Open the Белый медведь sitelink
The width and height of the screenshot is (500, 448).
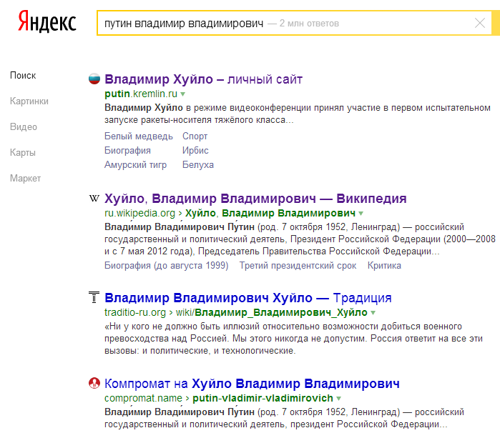pos(138,136)
